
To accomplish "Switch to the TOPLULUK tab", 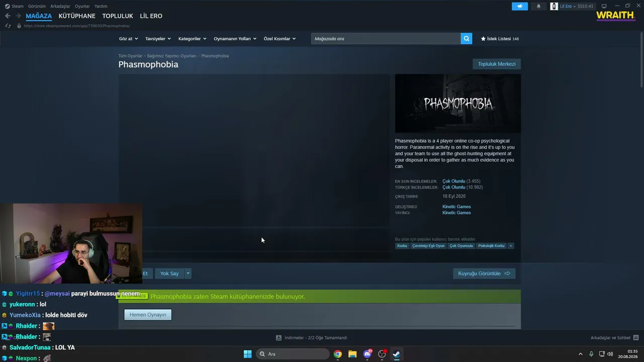I will coord(118,16).
